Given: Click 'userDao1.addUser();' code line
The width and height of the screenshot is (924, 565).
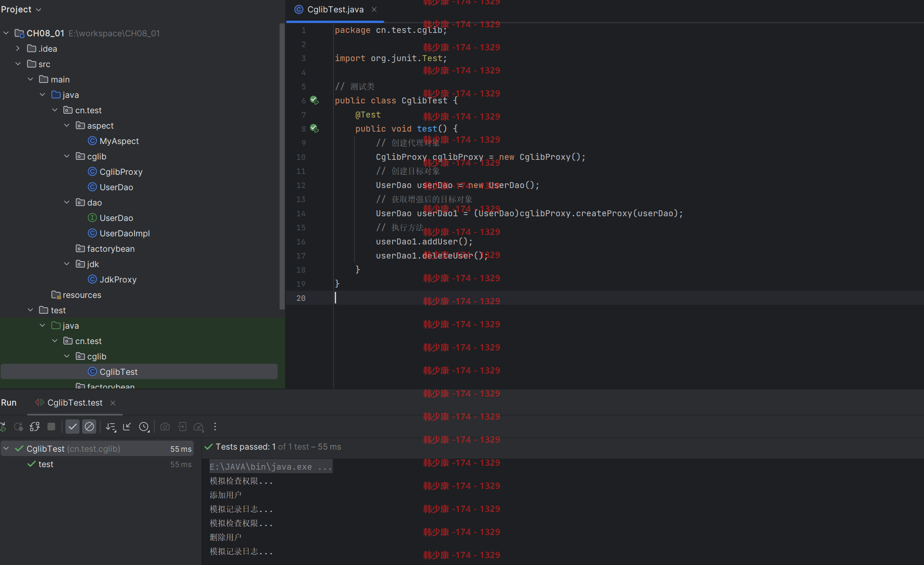Looking at the screenshot, I should pos(424,241).
